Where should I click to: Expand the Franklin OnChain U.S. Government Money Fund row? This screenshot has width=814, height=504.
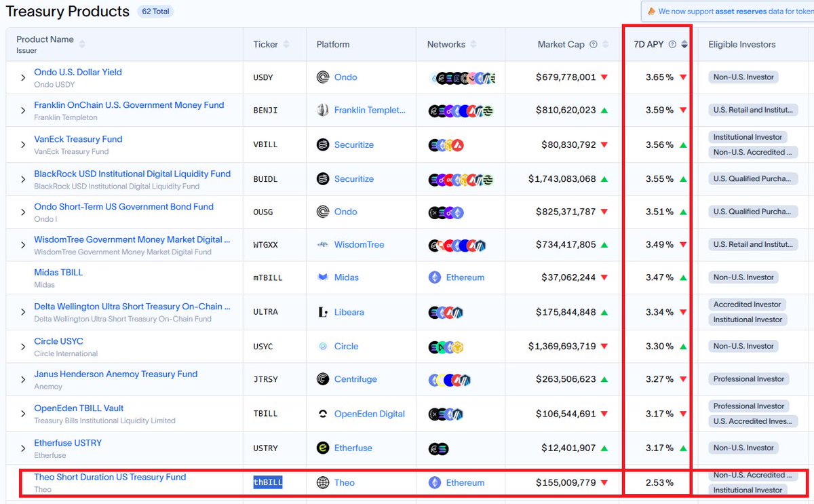pyautogui.click(x=22, y=111)
